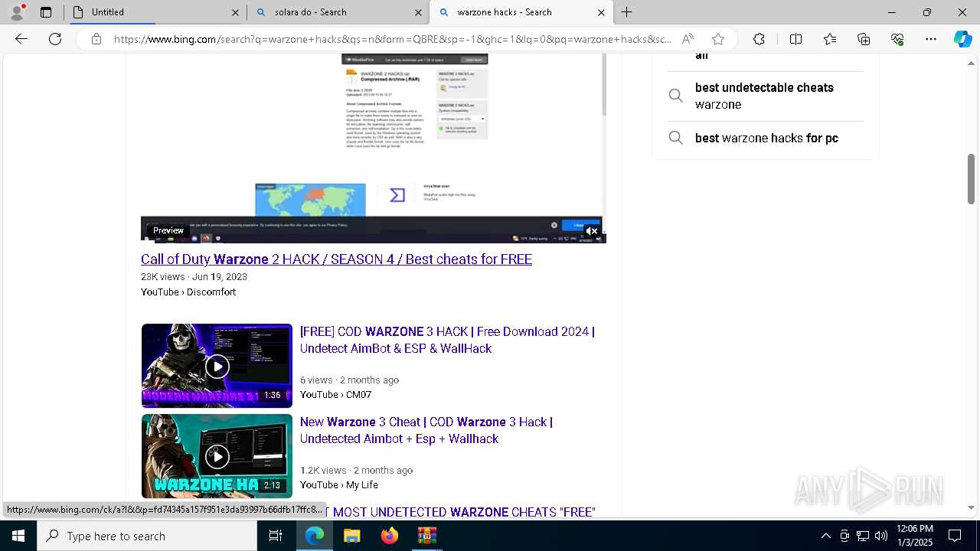The width and height of the screenshot is (980, 551).
Task: Open '[FREE] COD WARZONE 3 HACK' link
Action: (447, 340)
